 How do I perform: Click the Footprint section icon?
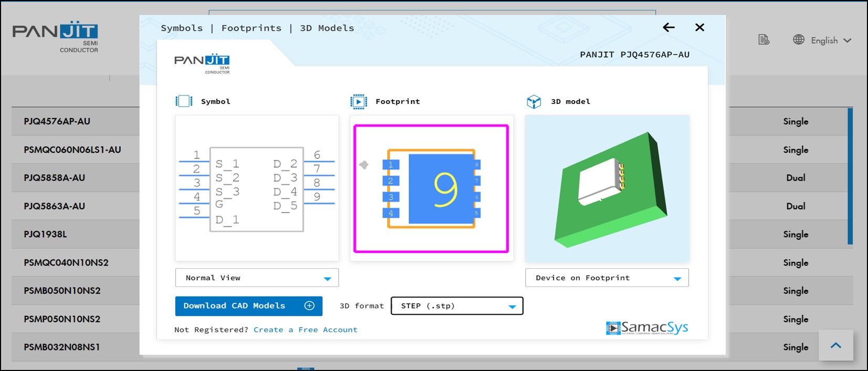point(358,101)
